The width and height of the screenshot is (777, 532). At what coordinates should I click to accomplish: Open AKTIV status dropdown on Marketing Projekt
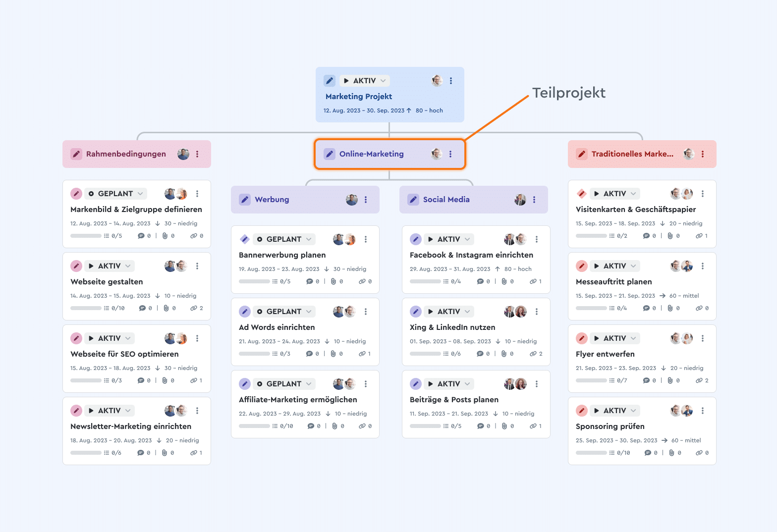click(365, 81)
